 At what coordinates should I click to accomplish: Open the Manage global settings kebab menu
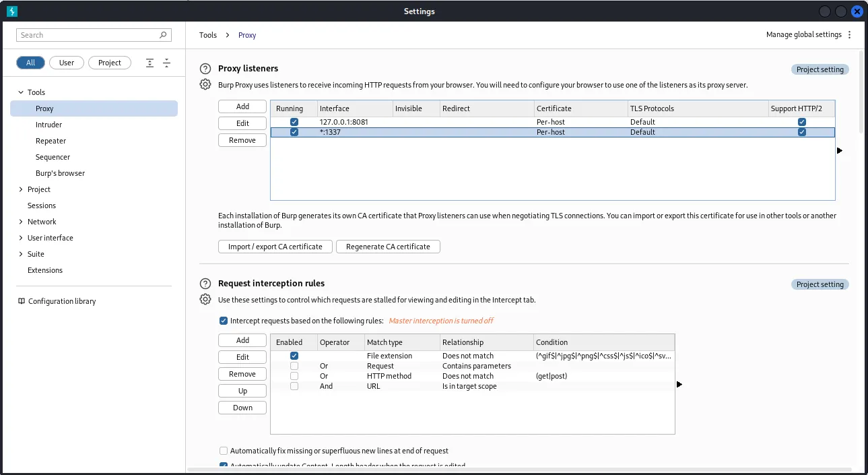(849, 35)
